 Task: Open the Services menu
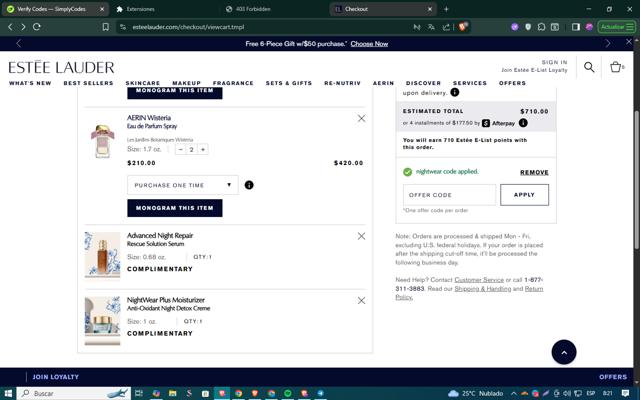click(470, 83)
